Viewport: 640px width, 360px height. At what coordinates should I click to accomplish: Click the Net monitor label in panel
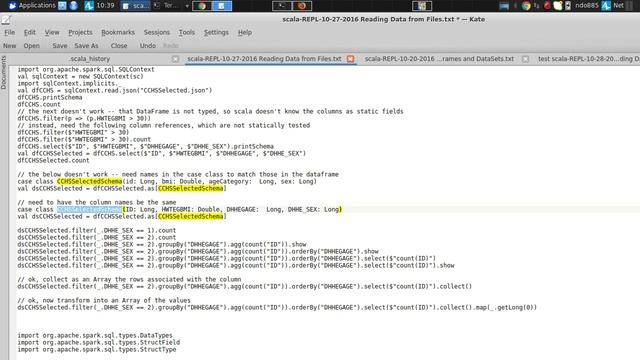[618, 6]
